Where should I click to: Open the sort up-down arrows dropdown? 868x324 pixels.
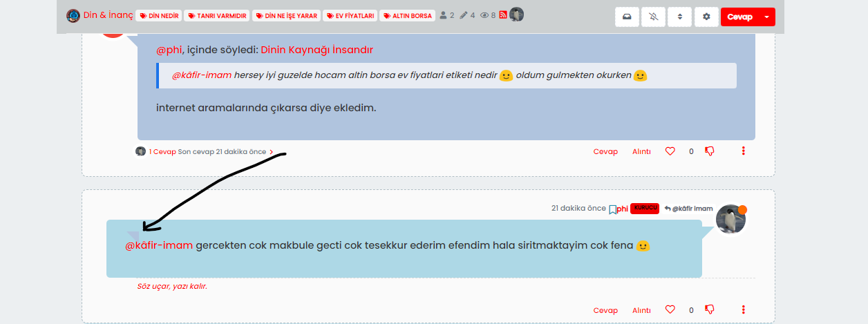(679, 17)
